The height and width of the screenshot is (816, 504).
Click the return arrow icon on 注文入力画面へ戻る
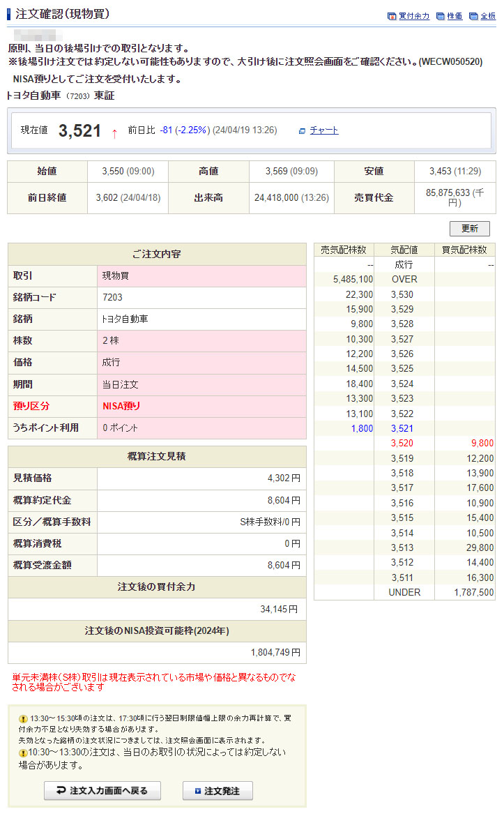pyautogui.click(x=61, y=791)
